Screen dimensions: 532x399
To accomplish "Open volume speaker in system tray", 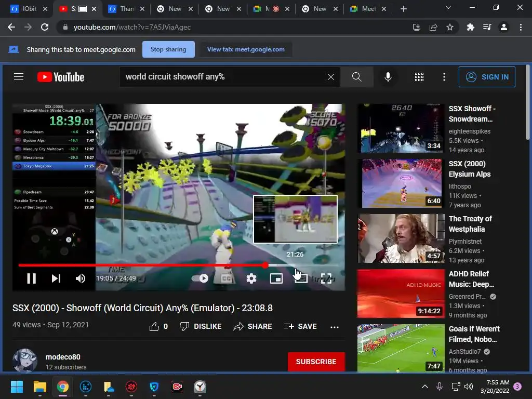I will point(469,387).
